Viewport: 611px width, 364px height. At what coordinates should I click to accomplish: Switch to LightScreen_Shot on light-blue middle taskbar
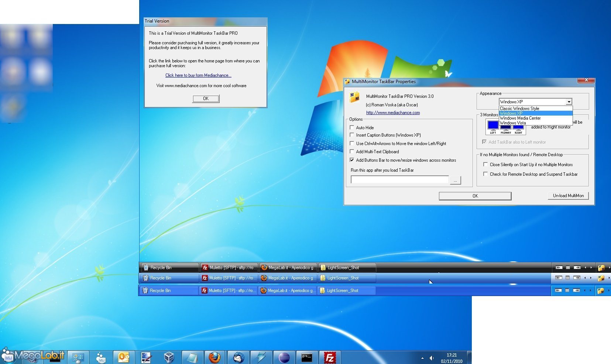(x=347, y=278)
